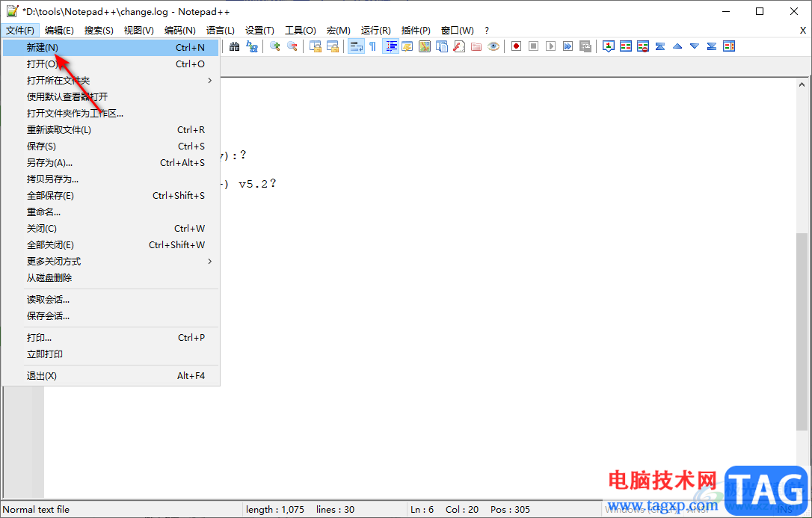The width and height of the screenshot is (812, 518).
Task: Click the Clear Active Compare icon
Action: (x=643, y=46)
